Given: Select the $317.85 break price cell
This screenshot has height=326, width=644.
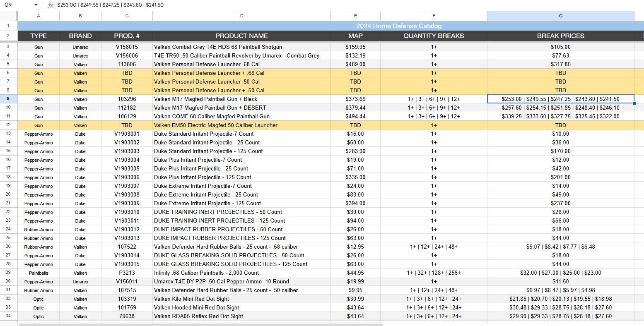Looking at the screenshot, I should [561, 64].
